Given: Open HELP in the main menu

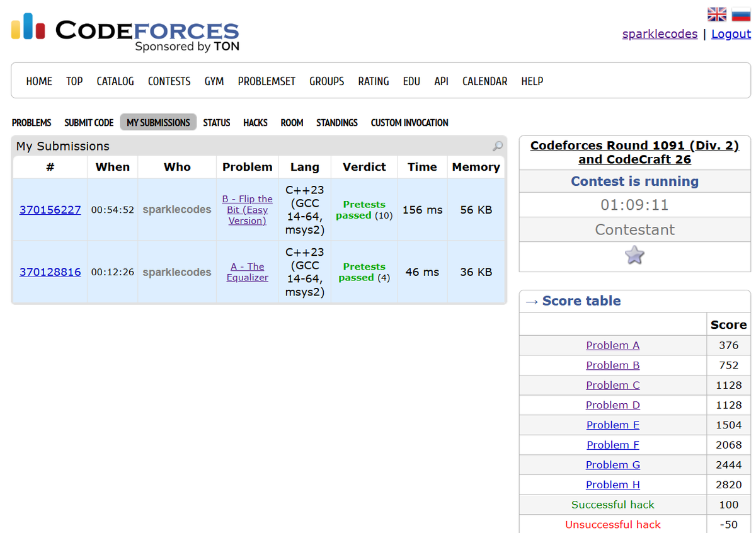Looking at the screenshot, I should (x=532, y=81).
